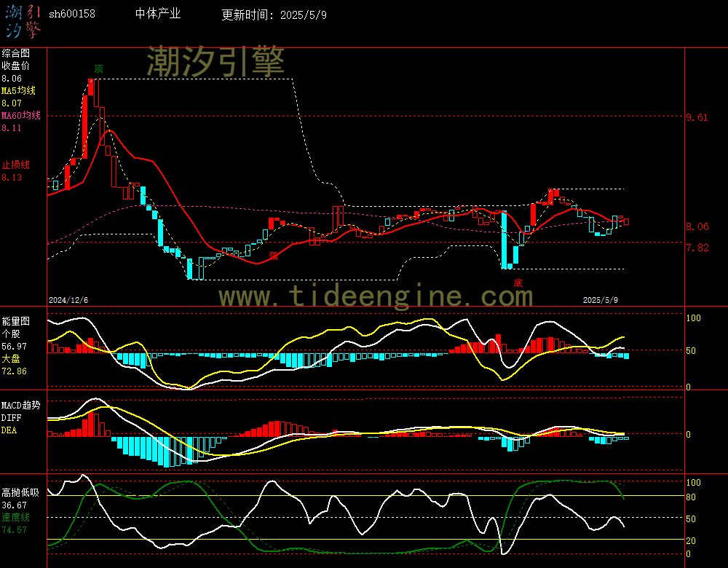Screen dimensions: 728x568
Task: Click the yellow DEA legend label
Action: point(9,430)
